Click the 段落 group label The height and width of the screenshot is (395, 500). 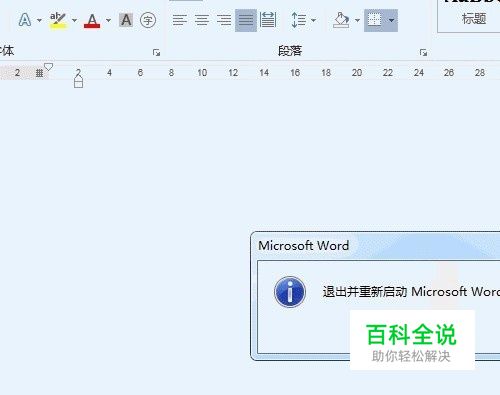[x=290, y=51]
